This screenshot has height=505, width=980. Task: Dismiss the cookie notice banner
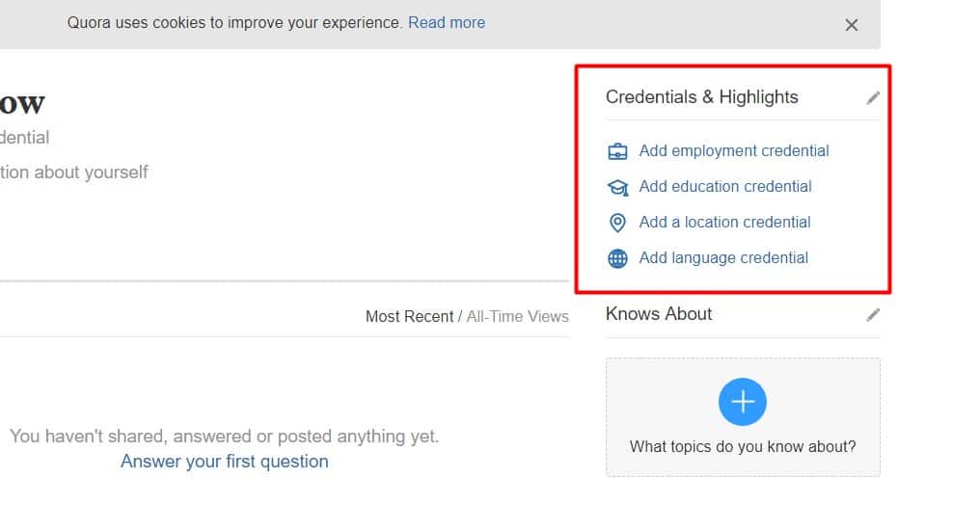point(852,25)
